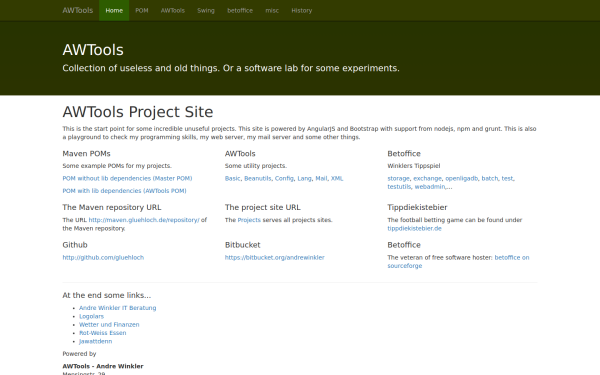Open the Rot-Weiss Essen link
The image size is (600, 375).
pos(103,333)
